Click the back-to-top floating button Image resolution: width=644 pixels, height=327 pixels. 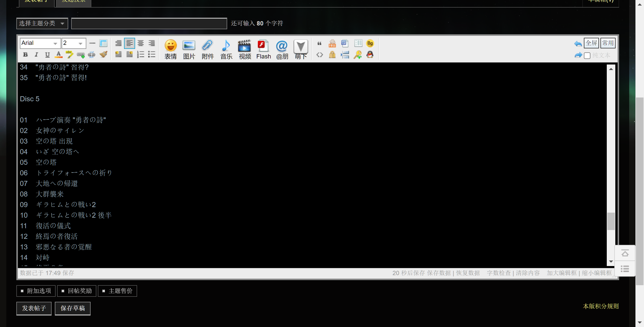click(625, 253)
